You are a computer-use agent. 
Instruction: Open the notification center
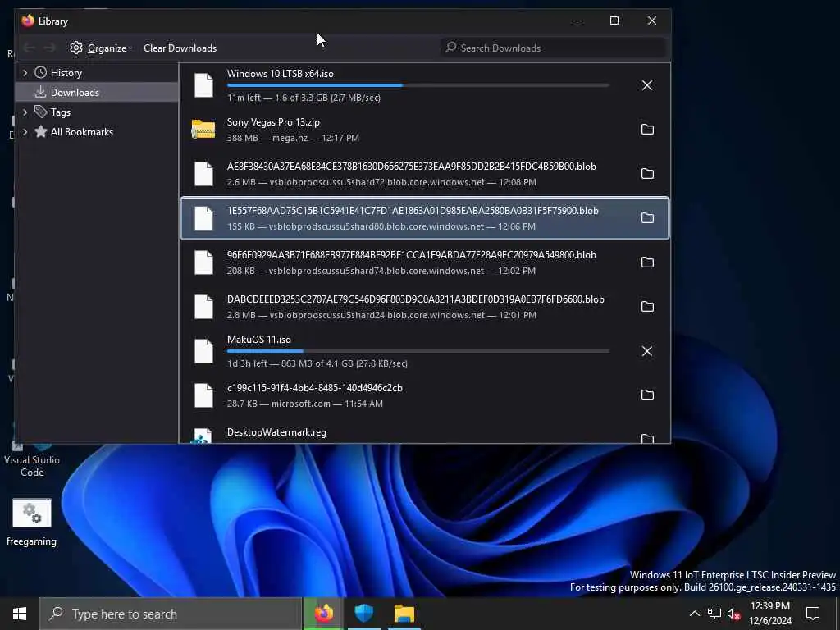click(813, 614)
